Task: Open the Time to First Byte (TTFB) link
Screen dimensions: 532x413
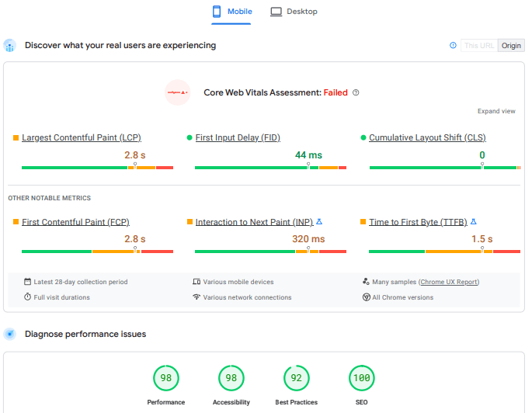Action: click(x=418, y=222)
